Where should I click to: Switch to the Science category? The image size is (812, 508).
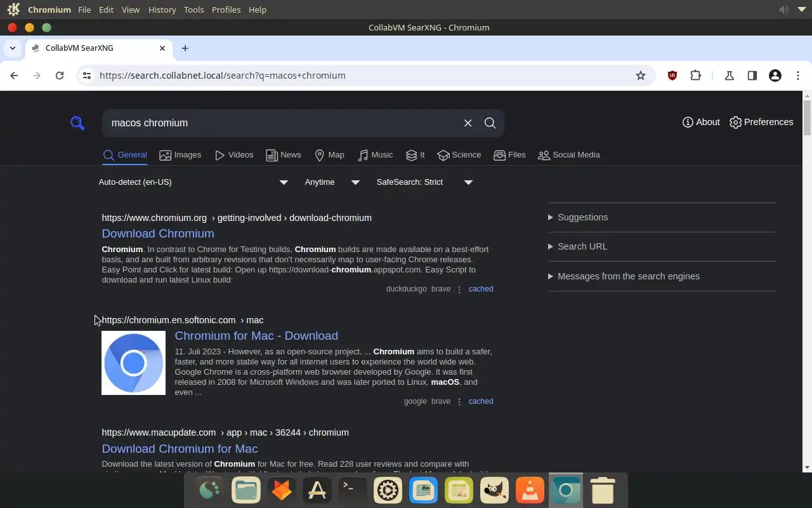(x=459, y=155)
